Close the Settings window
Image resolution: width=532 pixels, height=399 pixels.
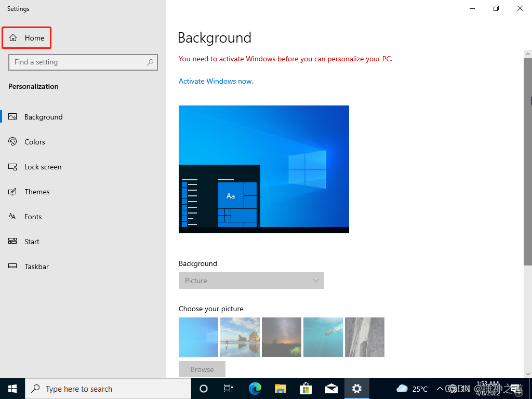pos(520,8)
